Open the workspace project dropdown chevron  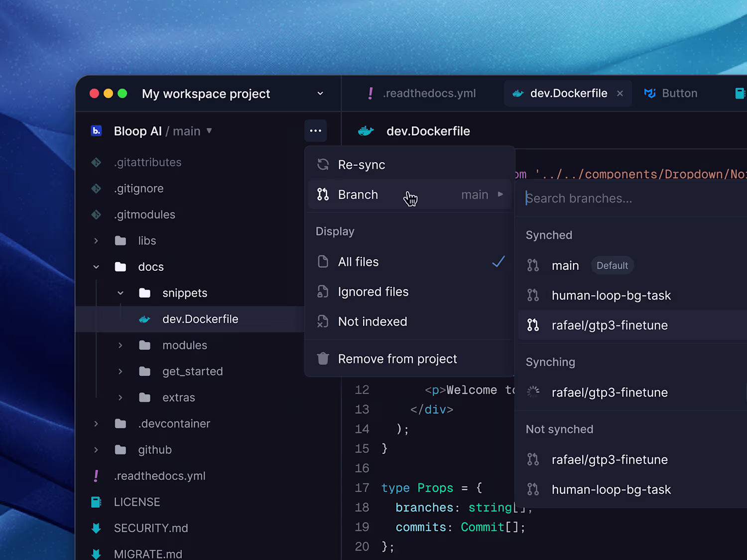tap(320, 94)
